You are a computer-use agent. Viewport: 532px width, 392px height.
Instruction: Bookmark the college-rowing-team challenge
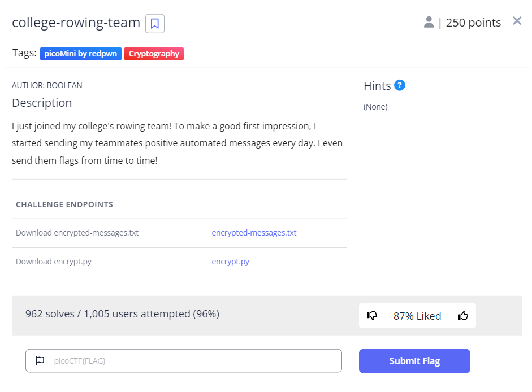pyautogui.click(x=155, y=24)
